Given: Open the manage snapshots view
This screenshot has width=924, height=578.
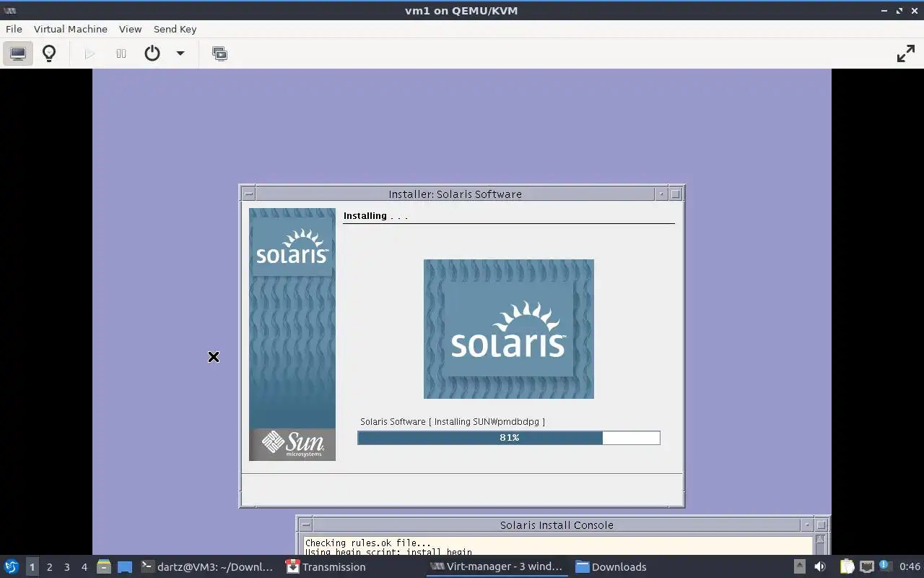Looking at the screenshot, I should [x=219, y=53].
